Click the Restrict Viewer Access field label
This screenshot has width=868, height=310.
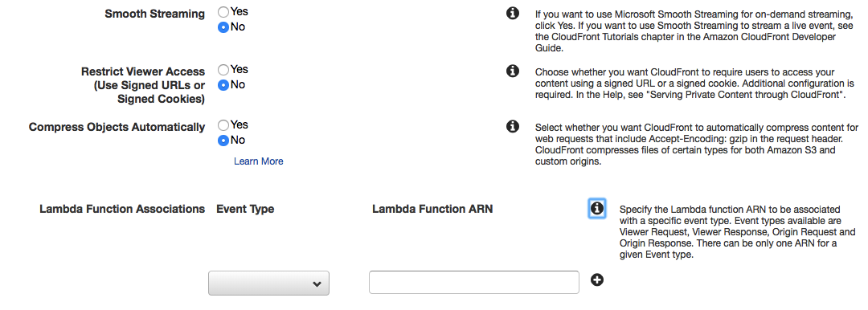pos(143,86)
